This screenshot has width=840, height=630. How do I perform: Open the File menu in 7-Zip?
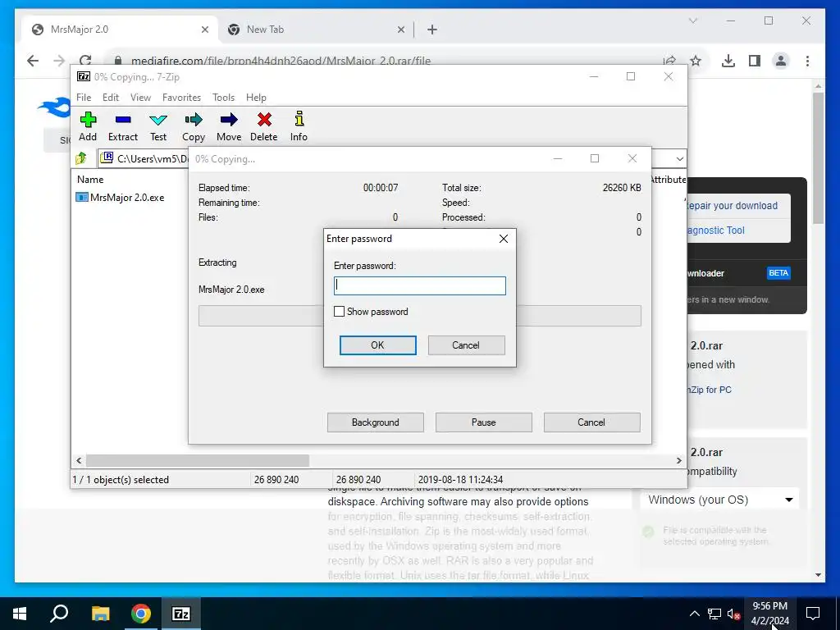tap(84, 98)
